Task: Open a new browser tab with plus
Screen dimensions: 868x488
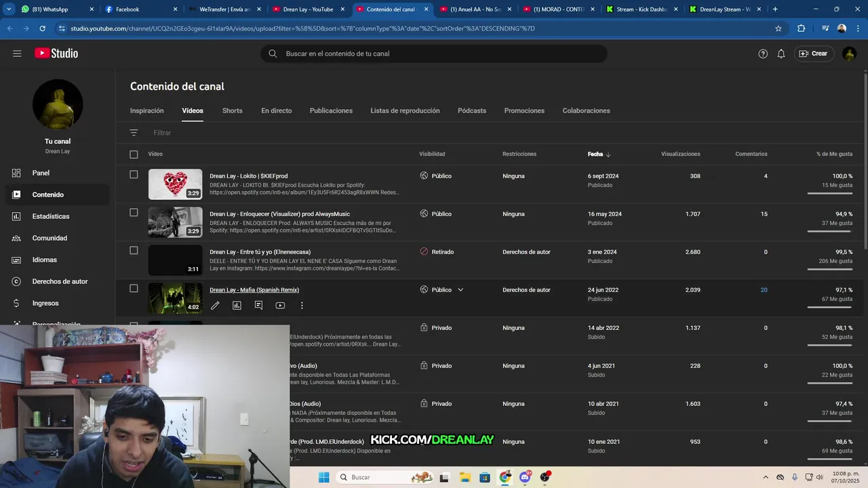Action: [775, 9]
